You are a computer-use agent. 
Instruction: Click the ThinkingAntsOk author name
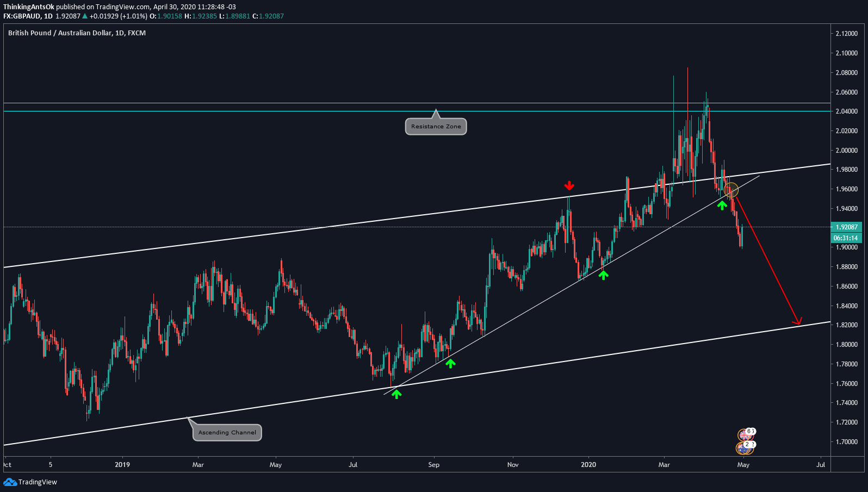(x=29, y=7)
